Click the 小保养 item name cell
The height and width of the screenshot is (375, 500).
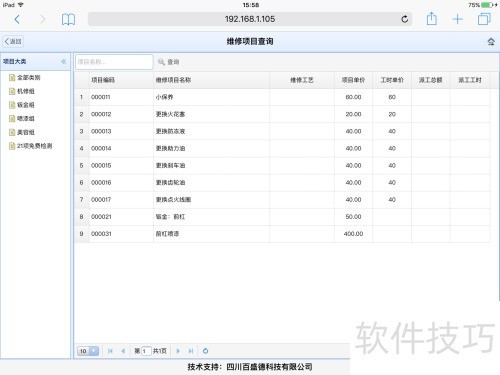(x=211, y=97)
